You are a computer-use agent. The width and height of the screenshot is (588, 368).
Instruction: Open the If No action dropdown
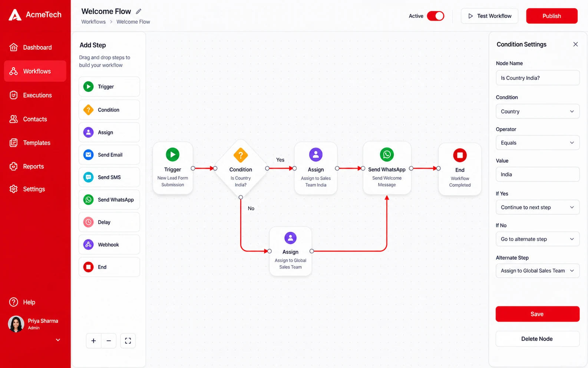[538, 239]
